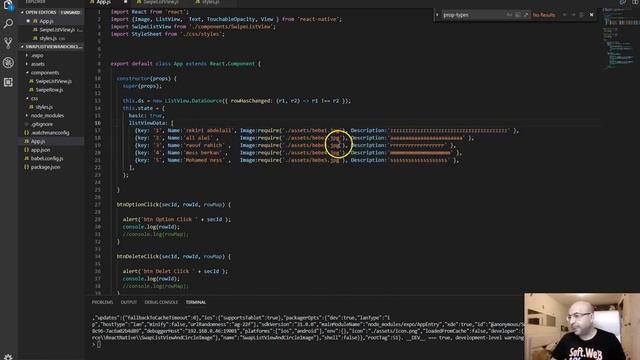Expand the assets folder
Screen dimensions: 640x360
38,64
